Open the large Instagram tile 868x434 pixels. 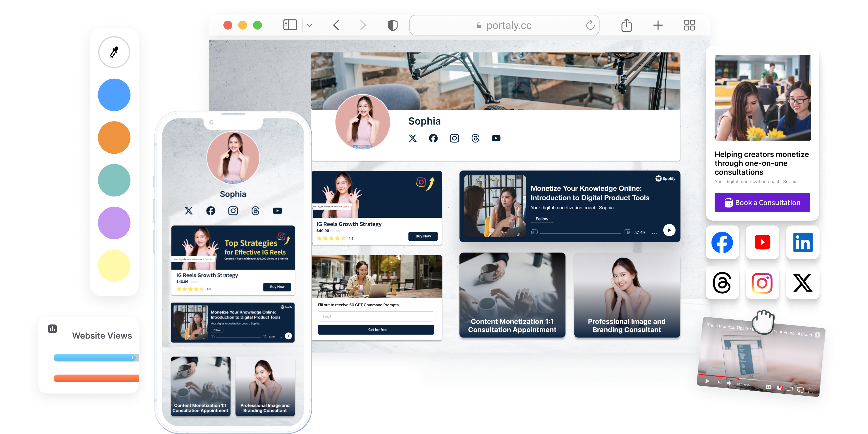tap(762, 283)
